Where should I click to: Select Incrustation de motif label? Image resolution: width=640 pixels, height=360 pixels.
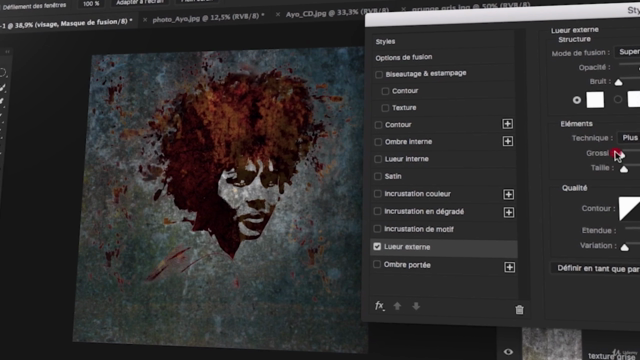[419, 229]
